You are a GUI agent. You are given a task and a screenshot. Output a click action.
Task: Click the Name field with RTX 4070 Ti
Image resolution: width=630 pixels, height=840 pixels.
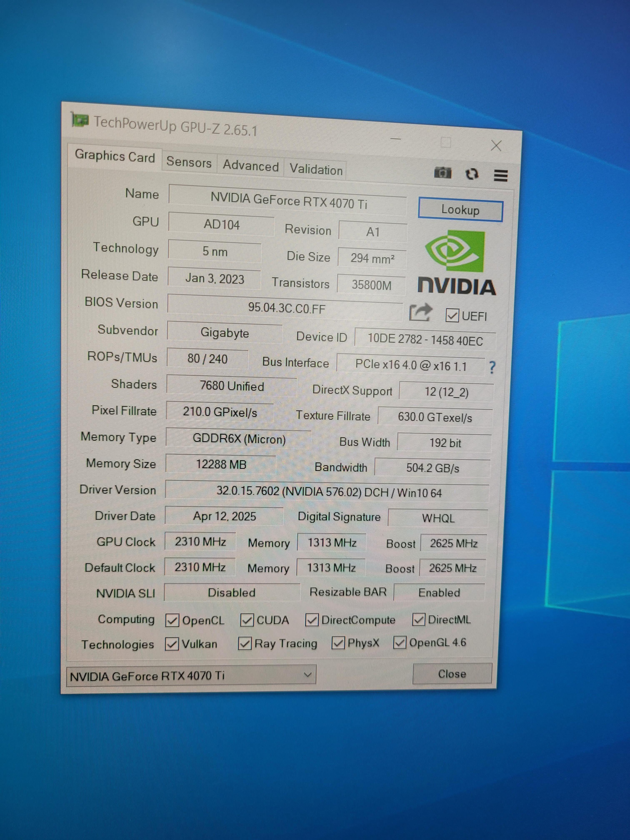click(x=288, y=200)
